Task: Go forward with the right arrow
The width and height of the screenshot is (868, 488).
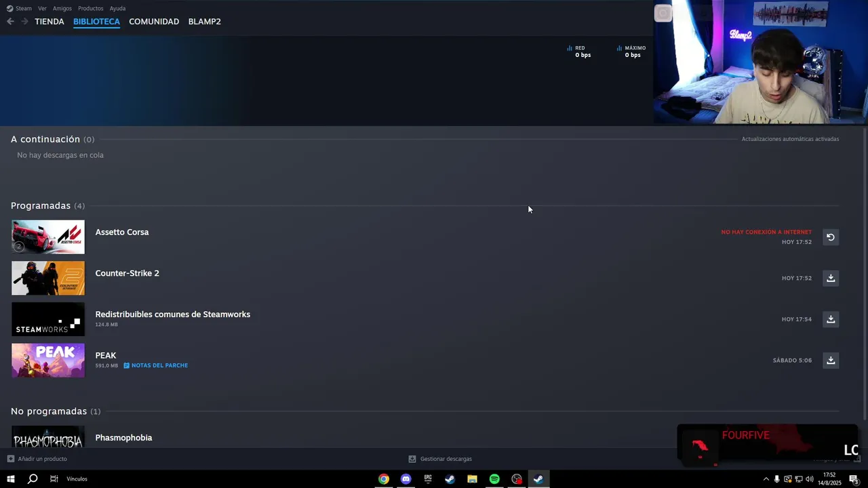Action: 24,22
